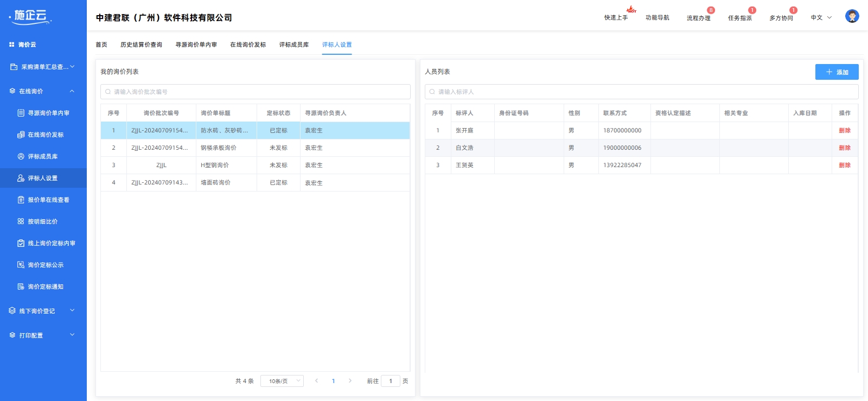Click the 添加 button
This screenshot has width=868, height=401.
(837, 72)
